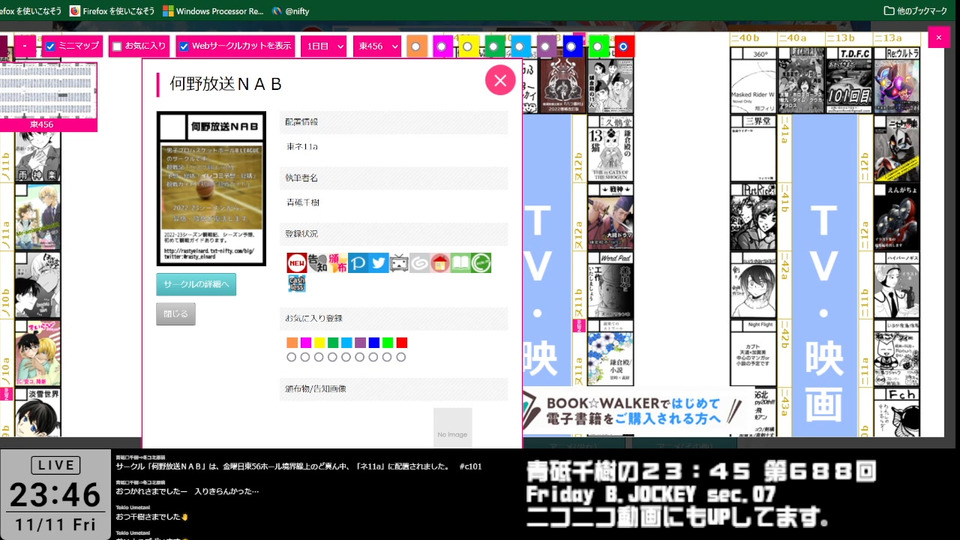Click the 何野放送NAB circle cut image
Viewport: 960px width, 540px height.
click(211, 188)
